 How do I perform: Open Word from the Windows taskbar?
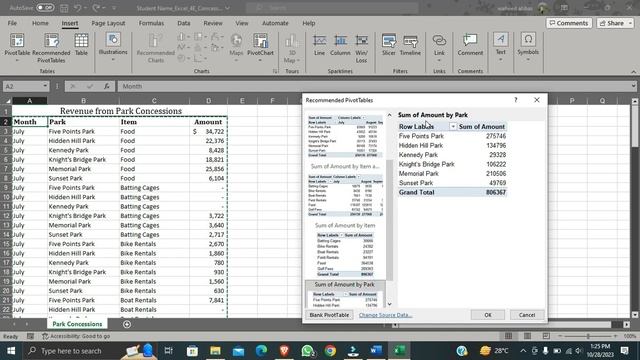click(x=376, y=351)
